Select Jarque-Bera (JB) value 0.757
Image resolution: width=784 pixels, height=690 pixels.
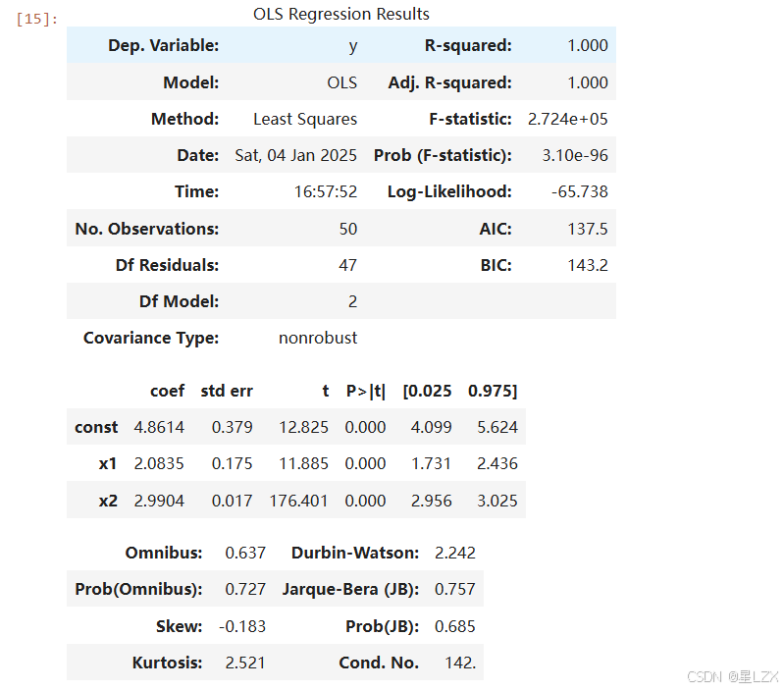[455, 590]
